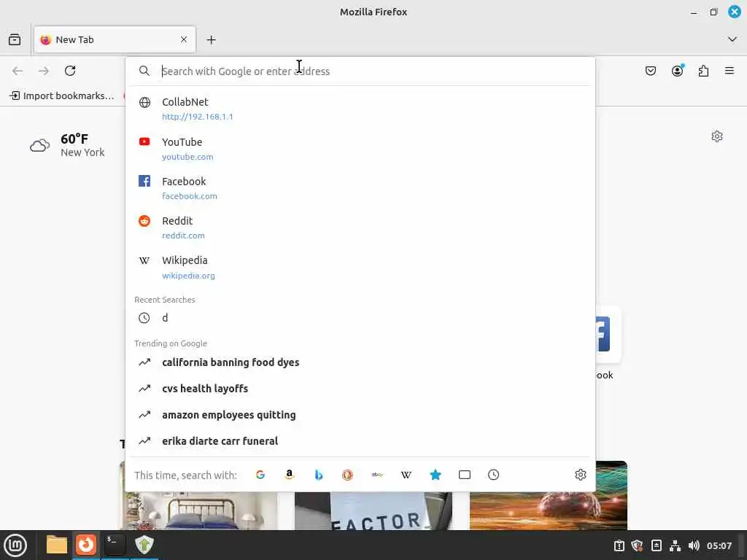The height and width of the screenshot is (560, 747).
Task: Launch the Files folder from taskbar
Action: (x=57, y=545)
